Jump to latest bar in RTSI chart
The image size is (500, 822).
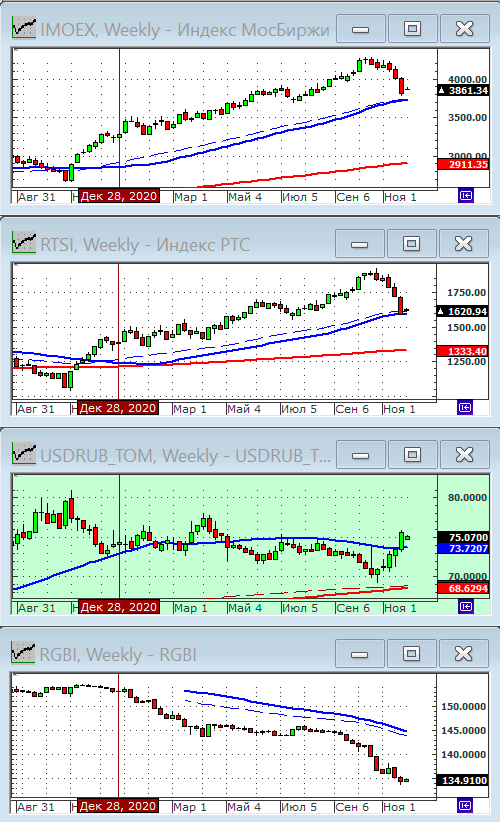(x=465, y=407)
